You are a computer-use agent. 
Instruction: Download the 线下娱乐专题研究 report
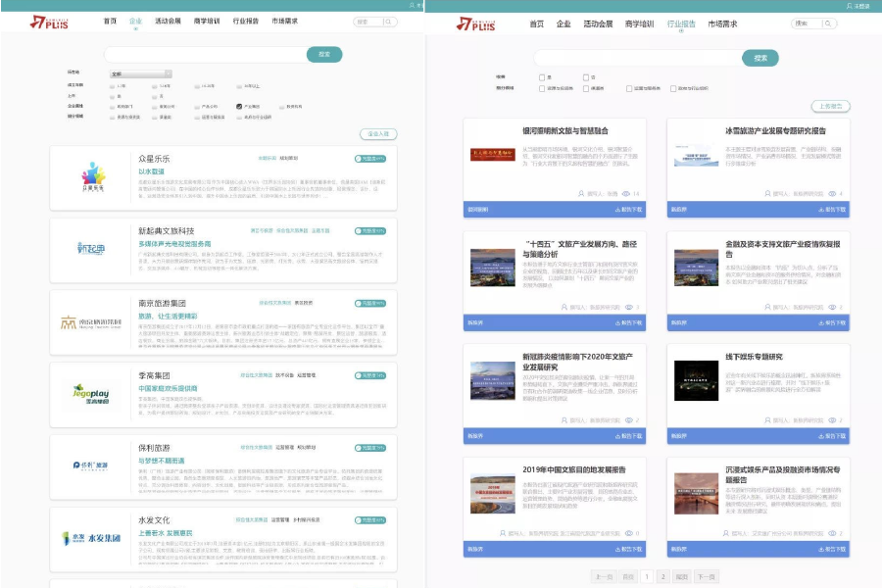click(x=832, y=436)
